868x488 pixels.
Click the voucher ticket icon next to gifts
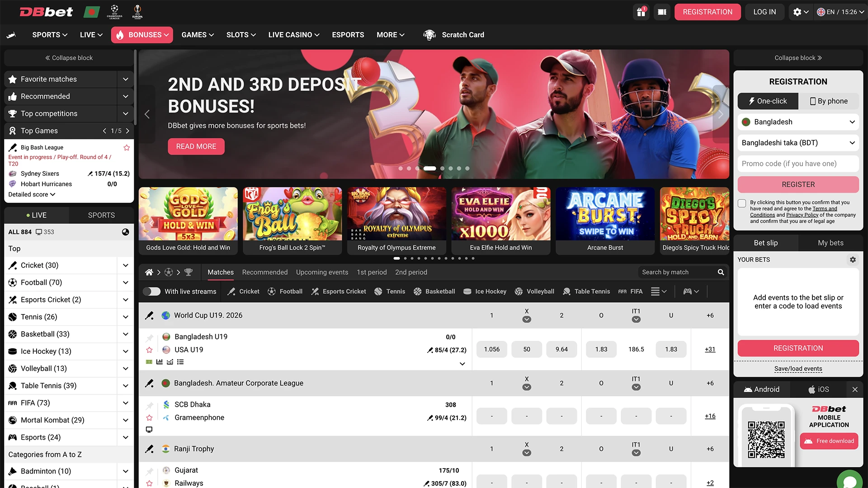tap(662, 12)
